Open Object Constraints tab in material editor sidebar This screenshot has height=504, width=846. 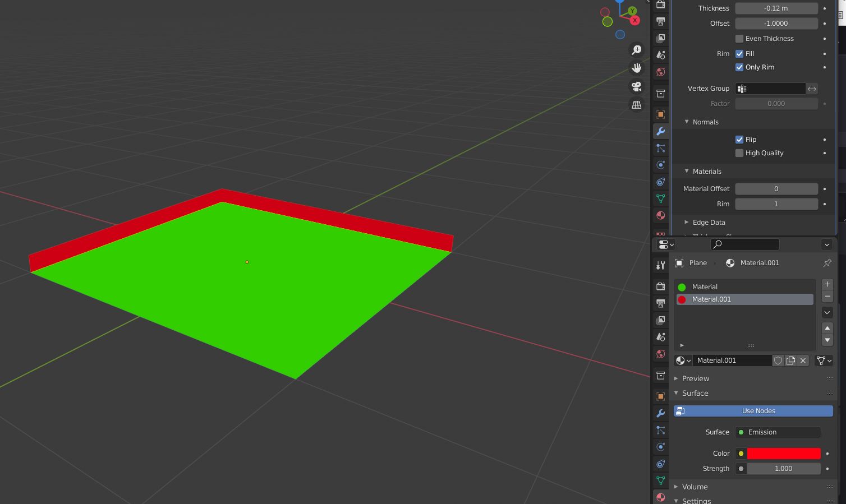click(661, 464)
